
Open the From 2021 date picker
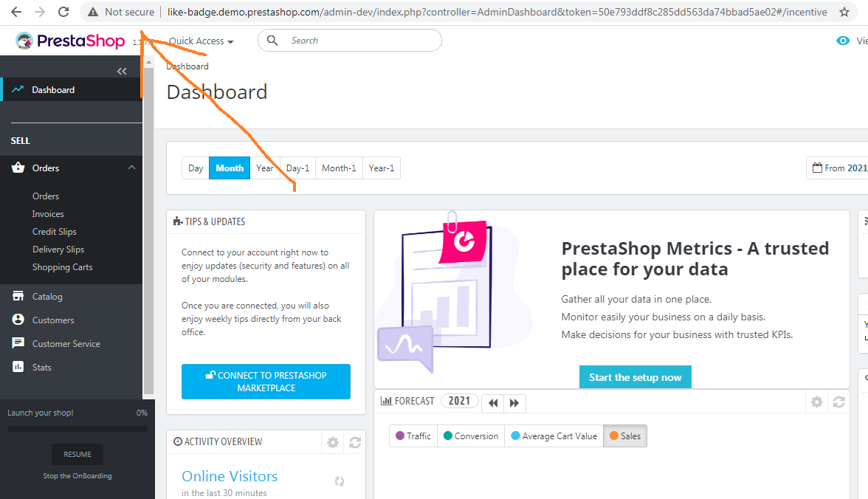pos(838,168)
